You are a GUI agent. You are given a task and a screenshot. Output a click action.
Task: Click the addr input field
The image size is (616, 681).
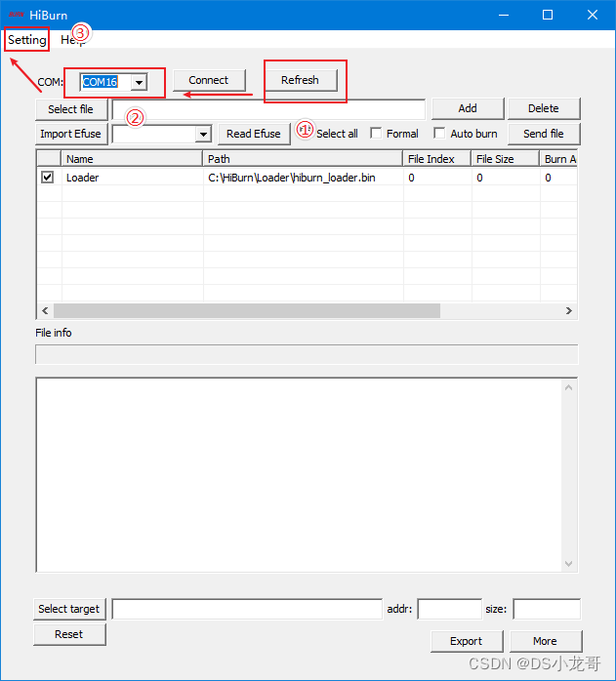coord(450,610)
